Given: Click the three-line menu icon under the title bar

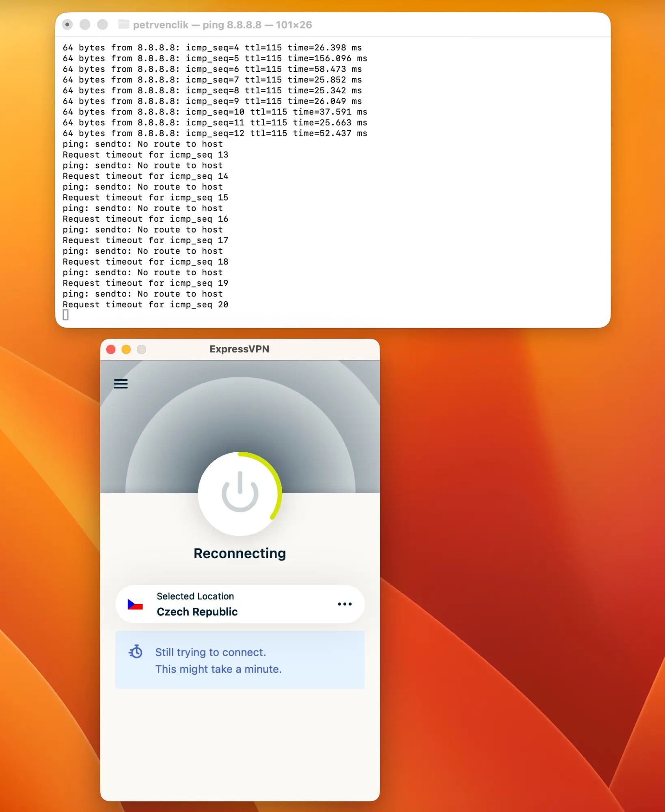Looking at the screenshot, I should click(x=120, y=384).
